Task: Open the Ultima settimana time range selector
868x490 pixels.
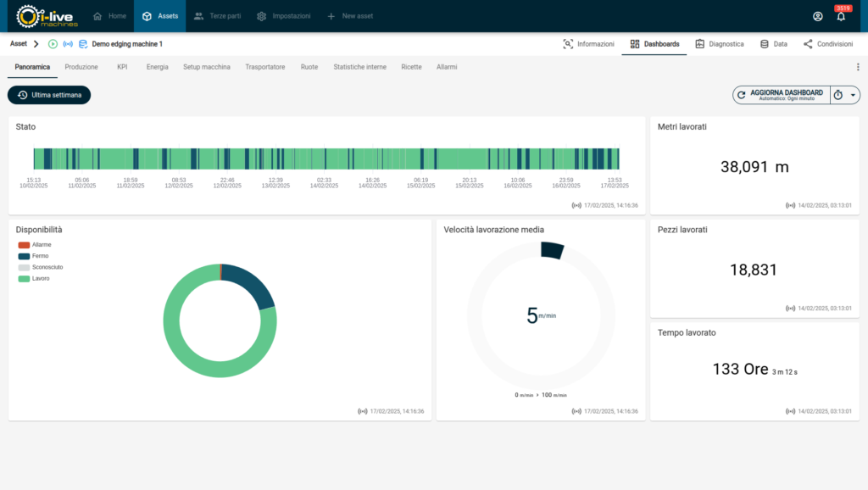Action: pos(49,95)
